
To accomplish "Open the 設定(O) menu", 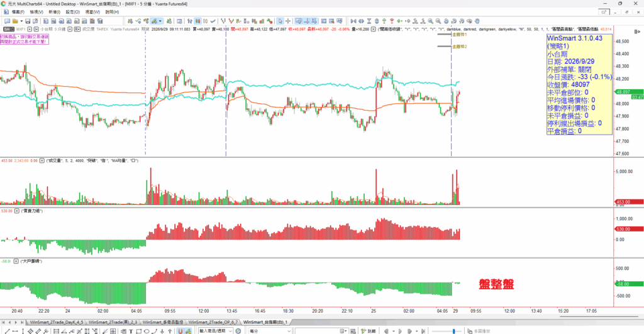I will 73,12.
